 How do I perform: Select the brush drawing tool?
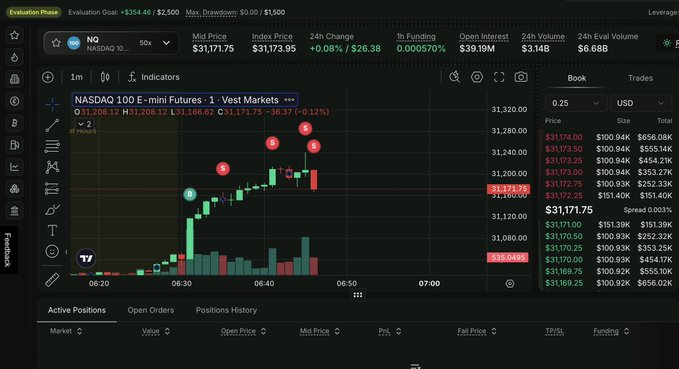click(52, 210)
